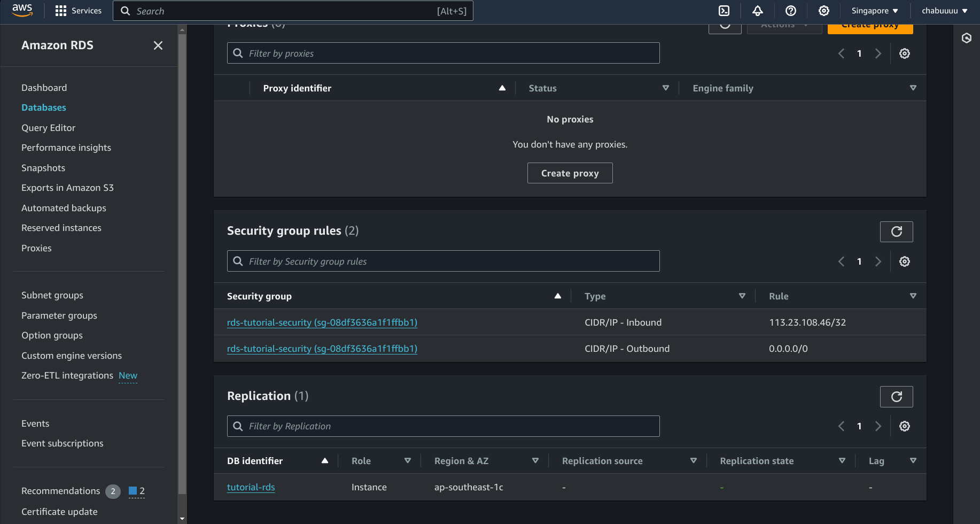Open the inbound rds-tutorial-security group link
This screenshot has height=524, width=980.
(322, 322)
